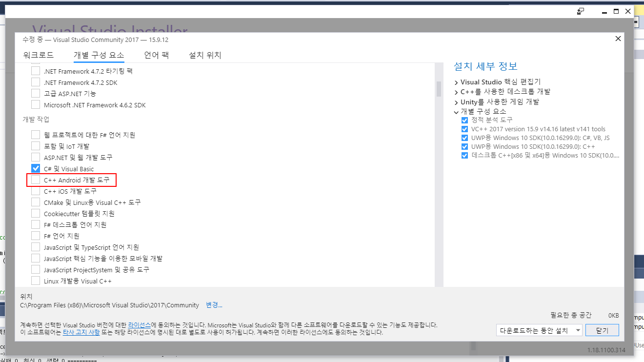This screenshot has width=644, height=362.
Task: Uncheck C# 및 Visual Basic
Action: click(x=36, y=168)
